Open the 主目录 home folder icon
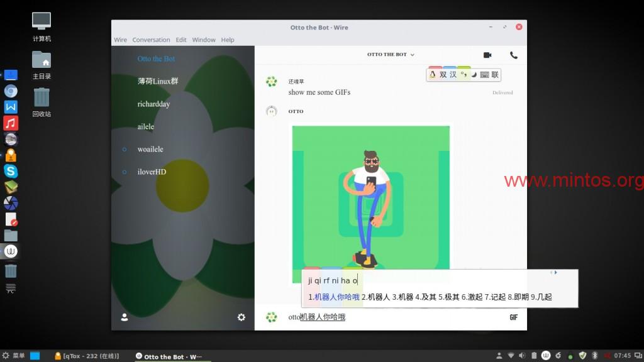The image size is (644, 362). (42, 65)
